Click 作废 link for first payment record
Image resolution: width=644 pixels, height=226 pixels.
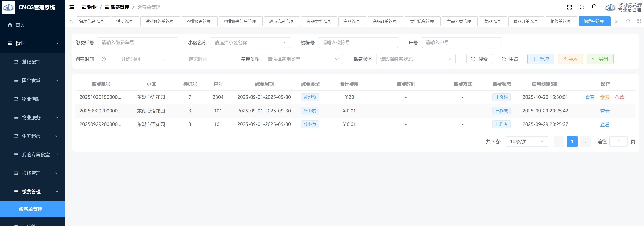tap(619, 98)
